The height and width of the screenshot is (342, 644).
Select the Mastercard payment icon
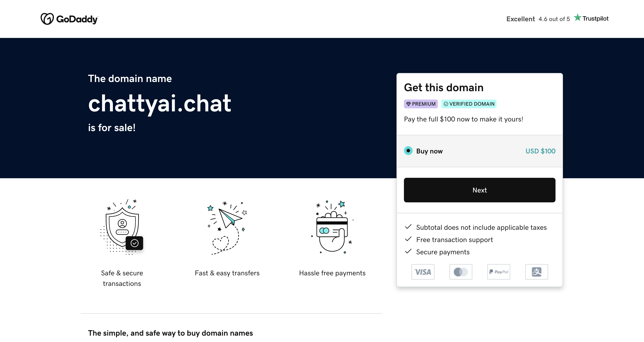tap(461, 272)
